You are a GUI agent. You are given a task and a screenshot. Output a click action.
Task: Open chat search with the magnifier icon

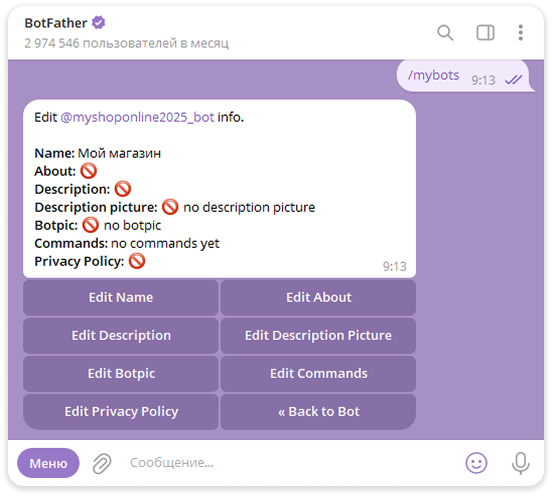(445, 33)
